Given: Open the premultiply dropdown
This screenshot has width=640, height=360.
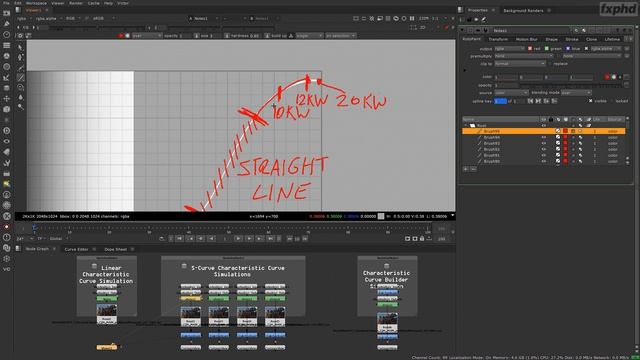Looking at the screenshot, I should (x=524, y=56).
